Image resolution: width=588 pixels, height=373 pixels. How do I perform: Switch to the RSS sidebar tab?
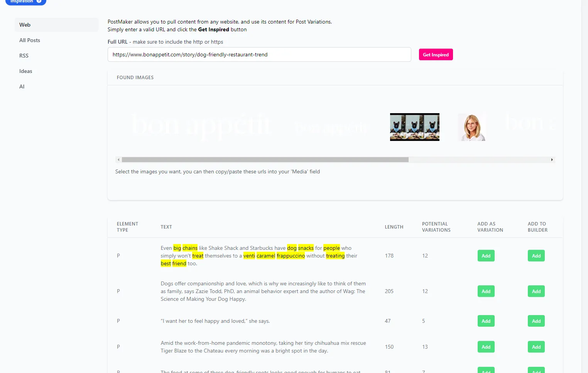(x=56, y=56)
